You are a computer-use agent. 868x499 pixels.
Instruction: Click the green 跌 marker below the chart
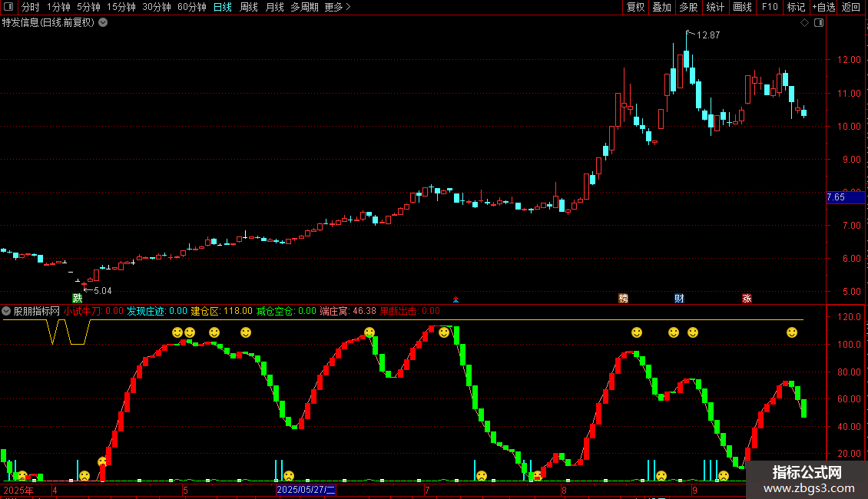[78, 298]
